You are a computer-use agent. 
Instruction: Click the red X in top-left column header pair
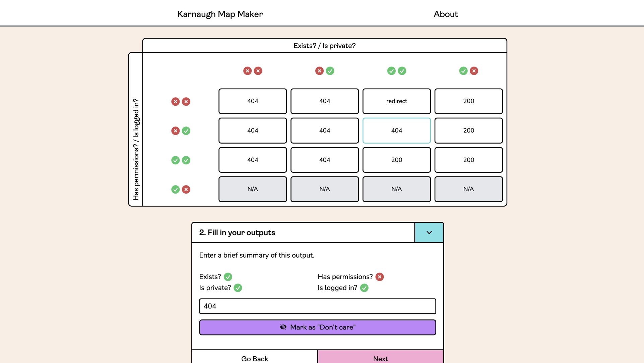pyautogui.click(x=247, y=70)
